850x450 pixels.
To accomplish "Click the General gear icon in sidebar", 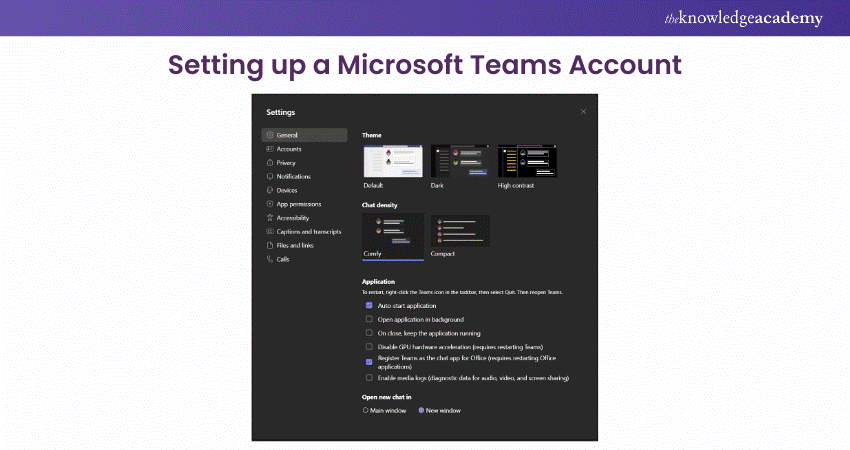I will point(269,135).
